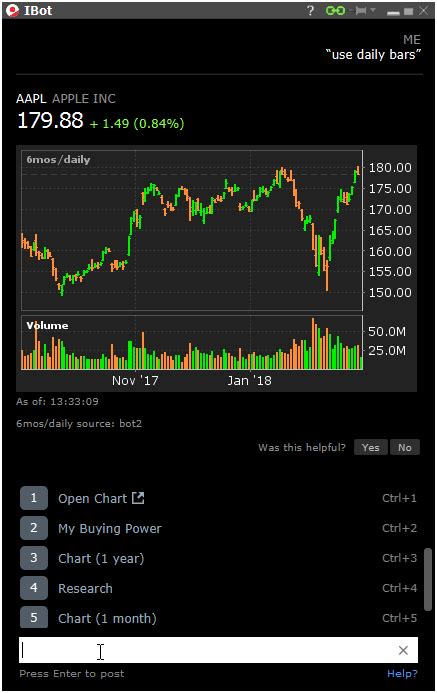Image resolution: width=437 pixels, height=693 pixels.
Task: Click the 6mos/daily chart label
Action: point(58,160)
